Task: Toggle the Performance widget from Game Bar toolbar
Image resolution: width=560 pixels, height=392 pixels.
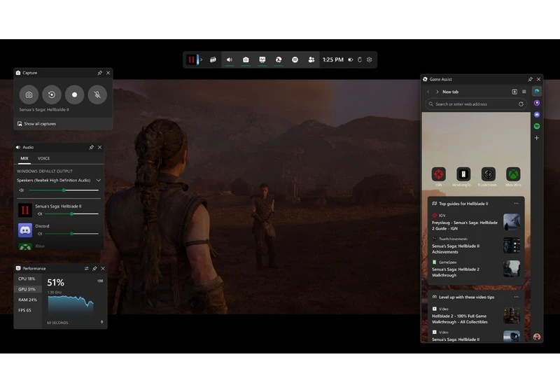Action: (262, 59)
